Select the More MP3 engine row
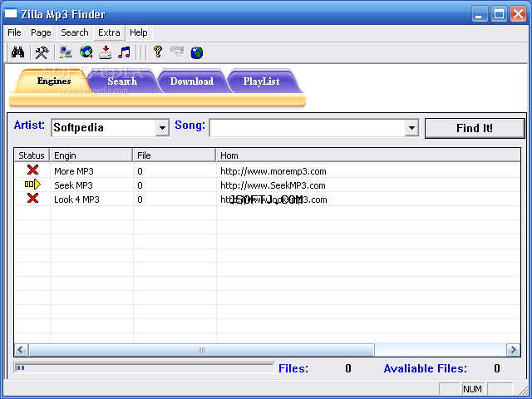The width and height of the screenshot is (532, 399). pos(267,171)
